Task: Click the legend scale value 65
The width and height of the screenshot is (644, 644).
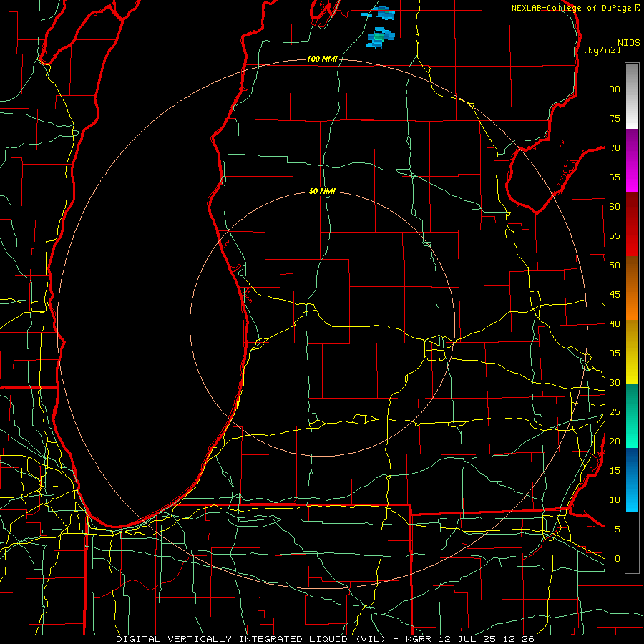Action: [615, 177]
